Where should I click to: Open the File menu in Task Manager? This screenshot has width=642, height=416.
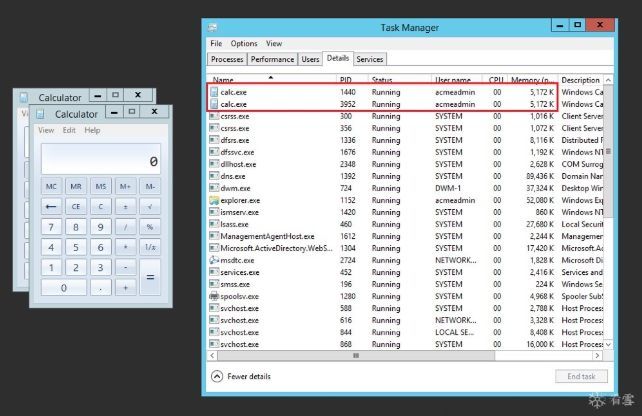click(216, 43)
